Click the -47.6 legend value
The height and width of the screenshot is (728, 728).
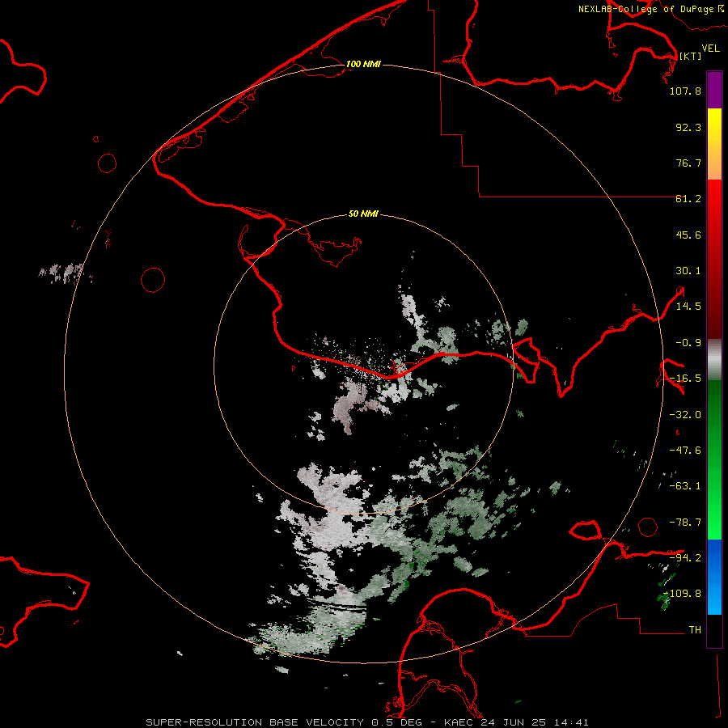(x=685, y=451)
